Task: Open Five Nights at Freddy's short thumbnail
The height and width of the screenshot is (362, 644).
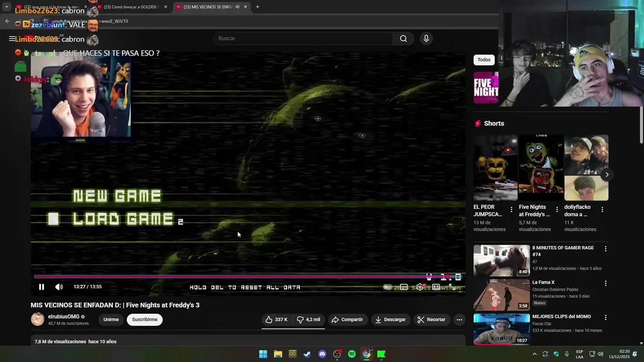Action: [541, 168]
